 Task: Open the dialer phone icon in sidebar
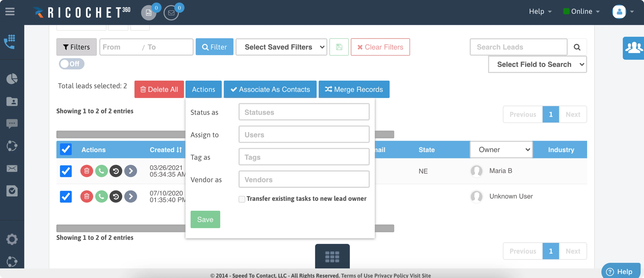pyautogui.click(x=10, y=42)
